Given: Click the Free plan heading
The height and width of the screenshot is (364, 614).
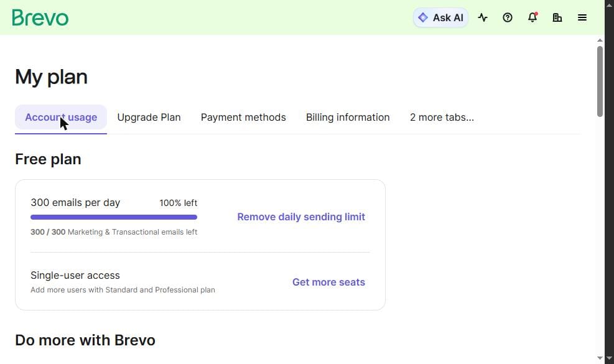Looking at the screenshot, I should (x=48, y=159).
